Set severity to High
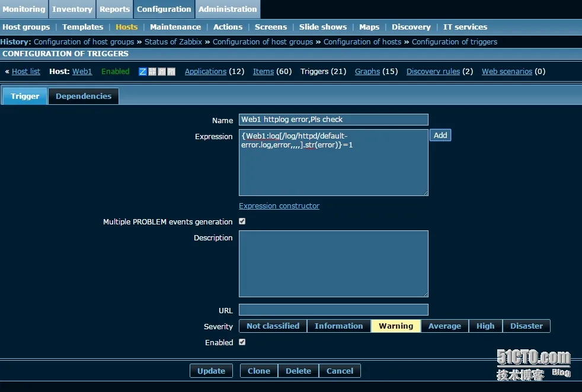 click(485, 326)
